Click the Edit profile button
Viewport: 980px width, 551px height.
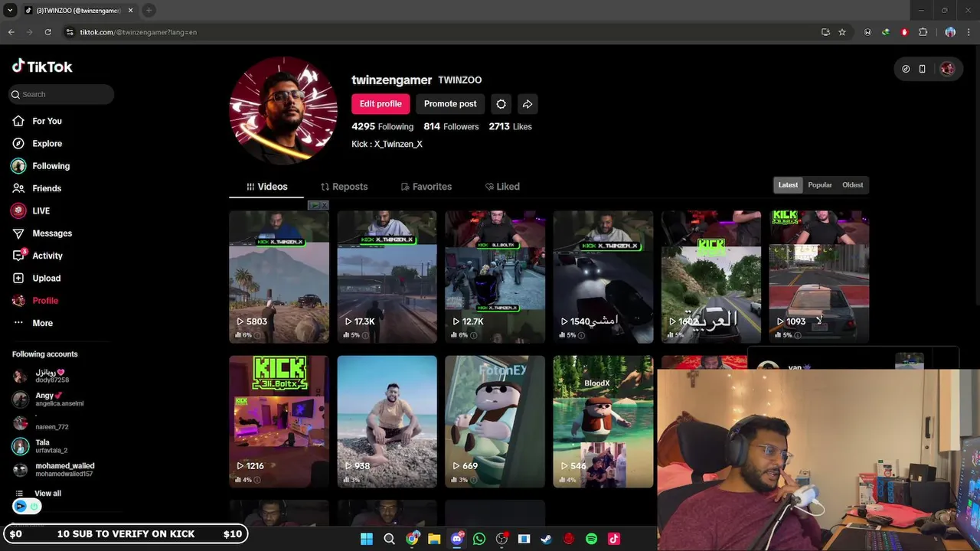(381, 104)
